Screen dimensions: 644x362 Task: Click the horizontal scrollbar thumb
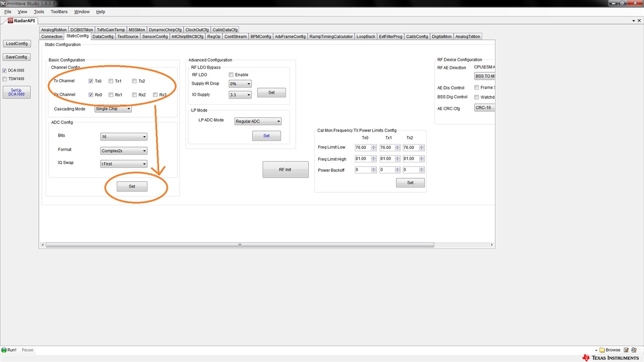tap(240, 245)
